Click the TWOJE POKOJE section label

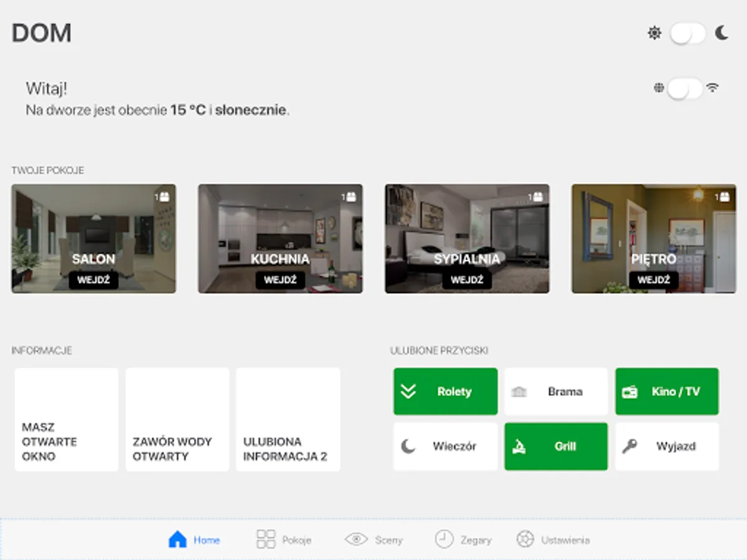coord(47,170)
